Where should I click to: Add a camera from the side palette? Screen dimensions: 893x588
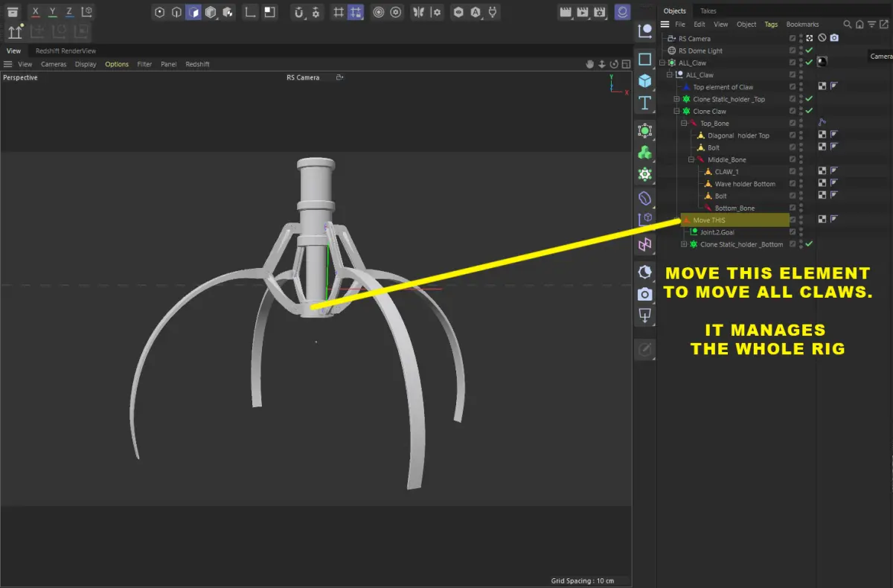(644, 294)
